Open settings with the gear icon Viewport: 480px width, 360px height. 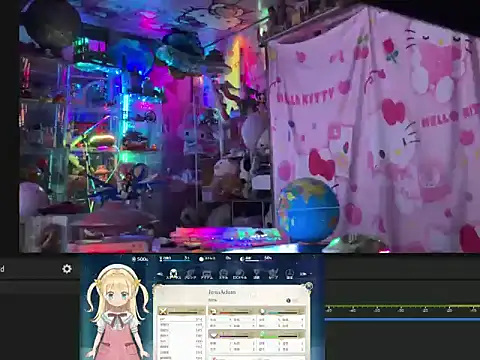(67, 269)
